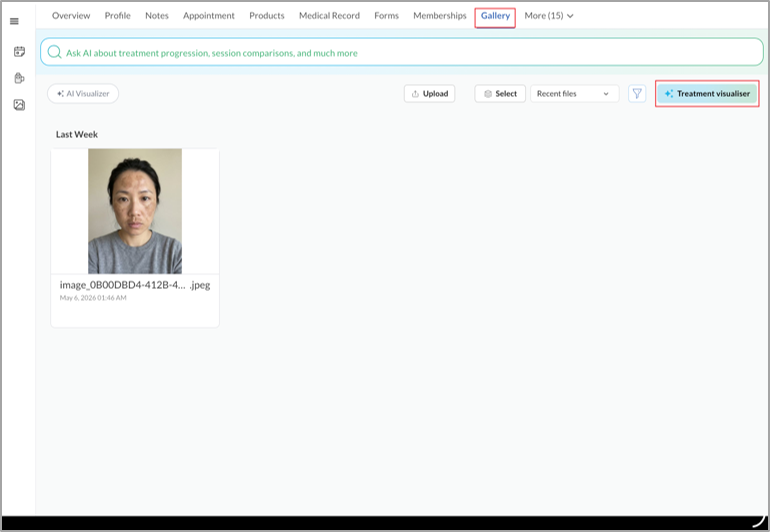770x532 pixels.
Task: Launch the Treatment visualiser
Action: pyautogui.click(x=707, y=93)
